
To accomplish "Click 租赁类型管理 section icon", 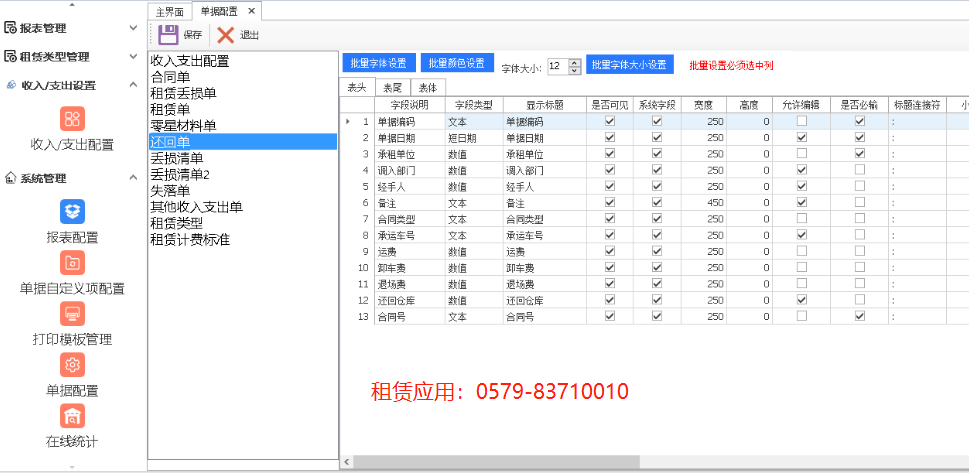I will pos(10,57).
